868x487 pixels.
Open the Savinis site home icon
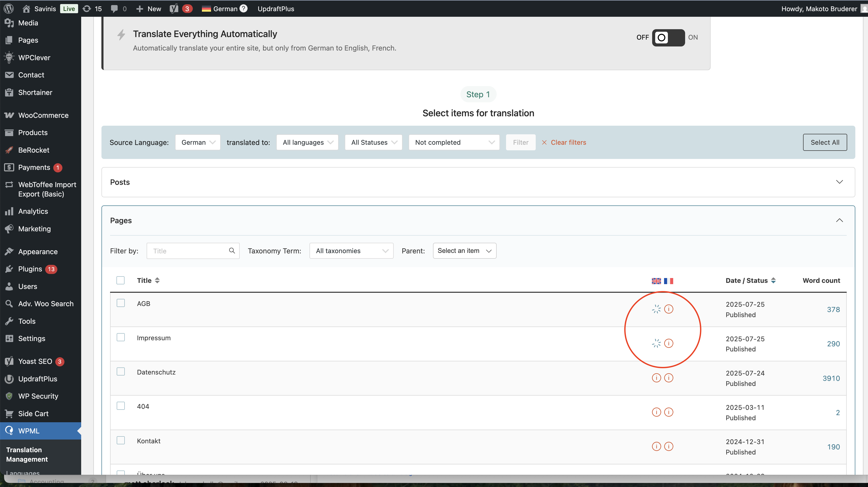26,9
